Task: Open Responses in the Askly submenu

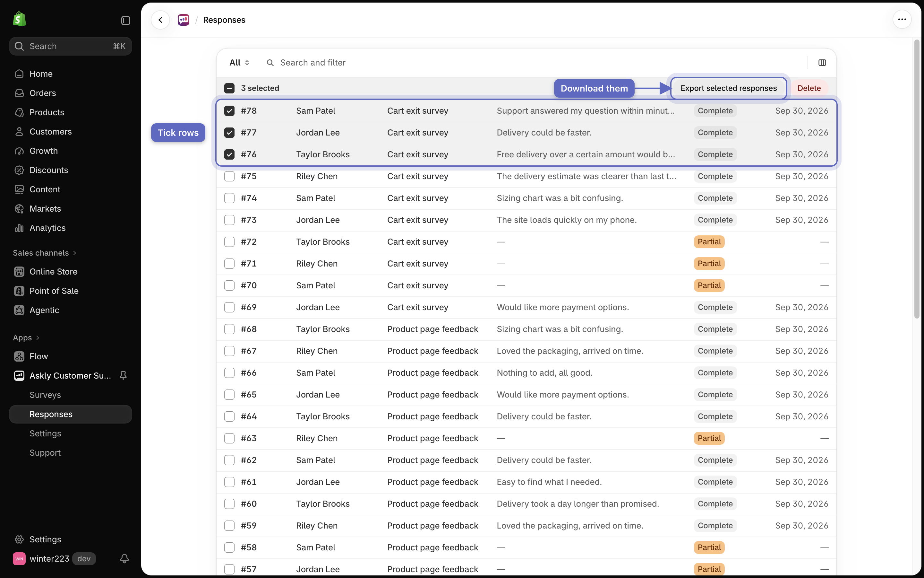Action: click(x=70, y=414)
